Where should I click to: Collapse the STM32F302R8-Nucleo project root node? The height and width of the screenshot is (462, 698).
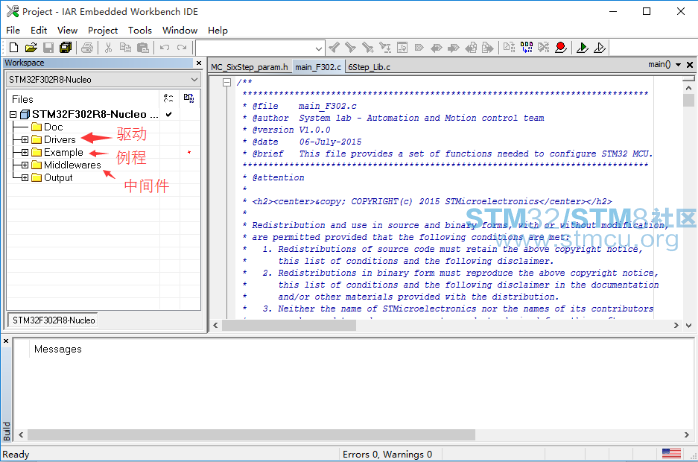pos(13,115)
